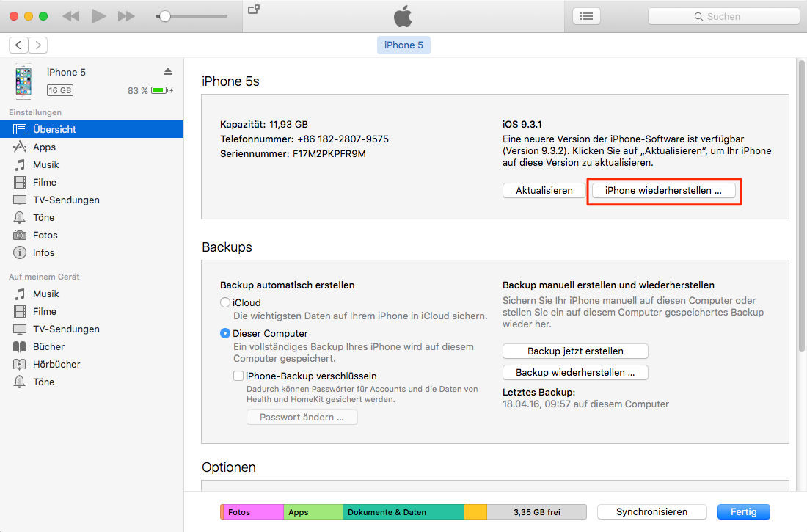The image size is (807, 532).
Task: Enable iPhone-Backup verschlüsseln checkbox
Action: tap(238, 376)
